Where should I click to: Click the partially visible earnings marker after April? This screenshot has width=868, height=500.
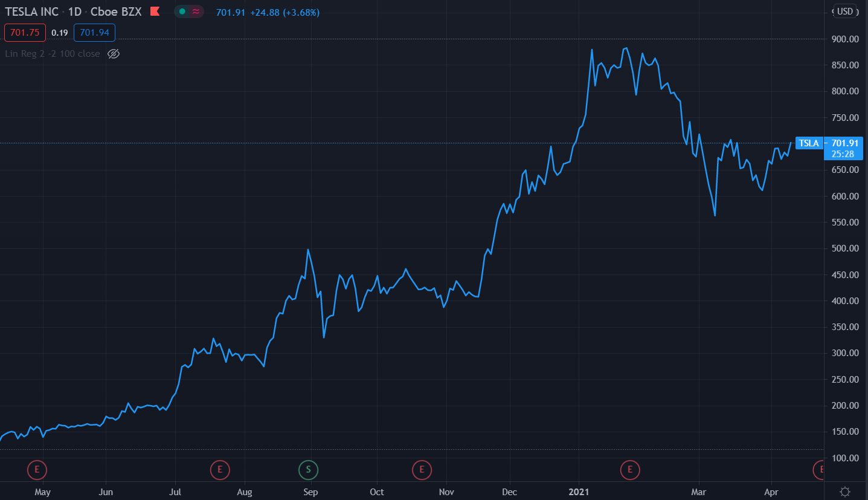coord(820,469)
